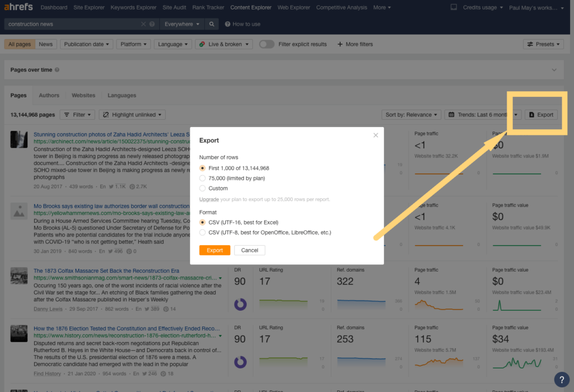Choose CSV UTF-8 format for export

click(x=203, y=231)
